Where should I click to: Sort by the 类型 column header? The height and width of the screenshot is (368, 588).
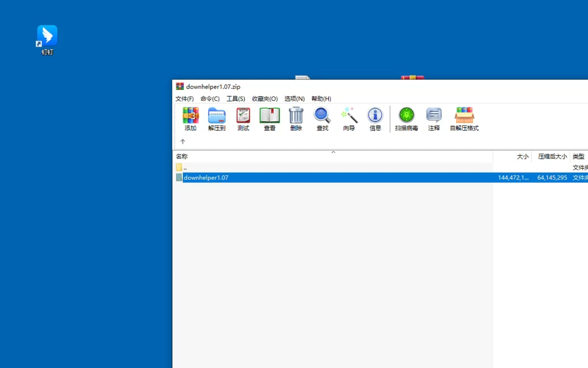pos(579,156)
